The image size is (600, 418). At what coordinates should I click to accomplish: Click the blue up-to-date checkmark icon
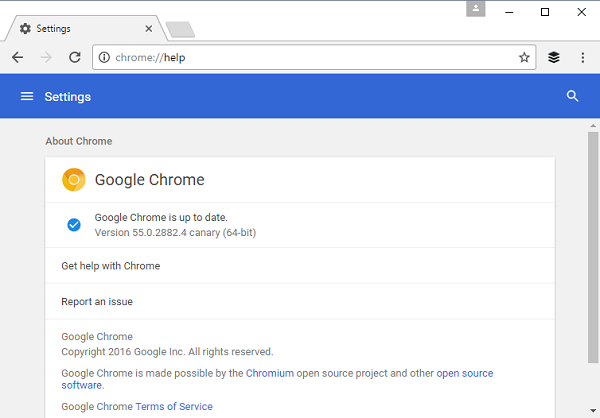click(74, 225)
